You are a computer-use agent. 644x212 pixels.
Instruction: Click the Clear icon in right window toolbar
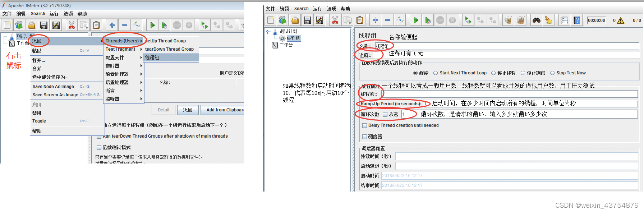(x=508, y=20)
